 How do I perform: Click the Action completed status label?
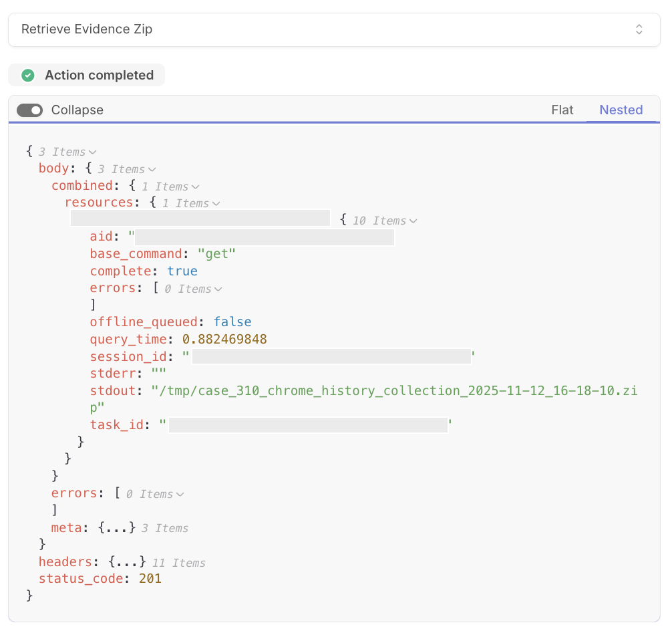click(99, 75)
